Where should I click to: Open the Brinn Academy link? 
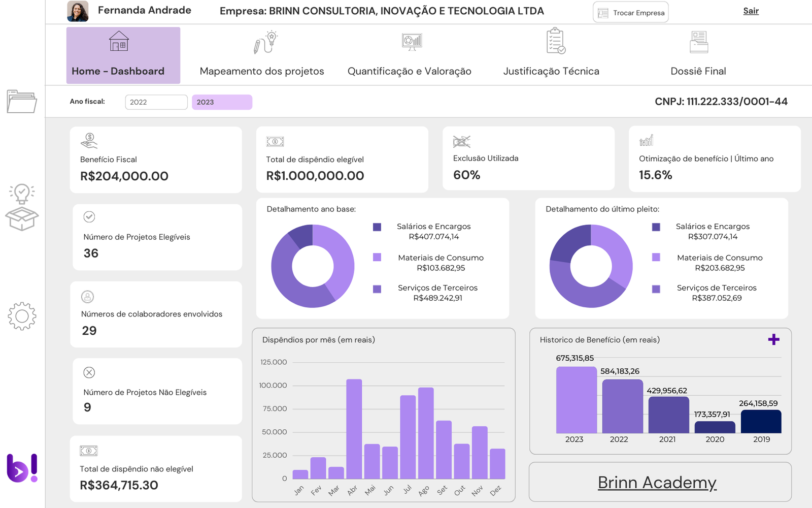pos(657,482)
